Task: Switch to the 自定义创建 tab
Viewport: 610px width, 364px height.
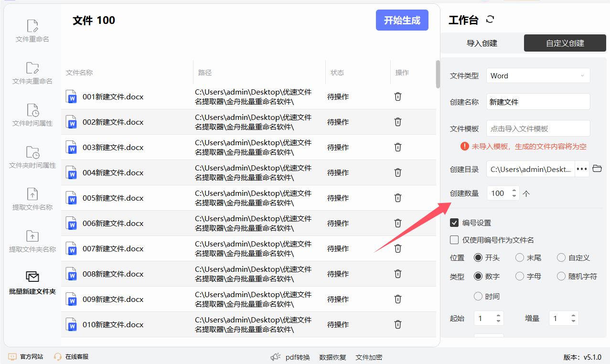Action: pos(565,43)
